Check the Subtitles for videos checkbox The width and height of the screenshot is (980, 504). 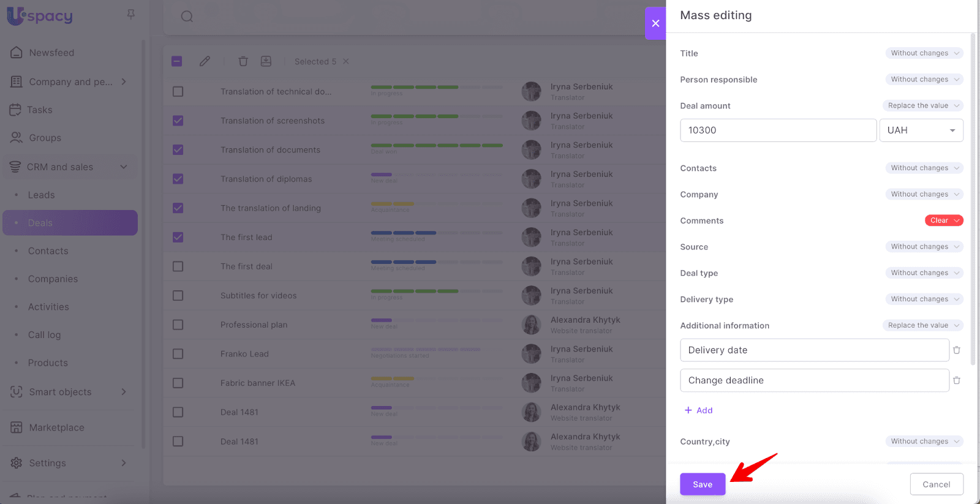tap(178, 296)
